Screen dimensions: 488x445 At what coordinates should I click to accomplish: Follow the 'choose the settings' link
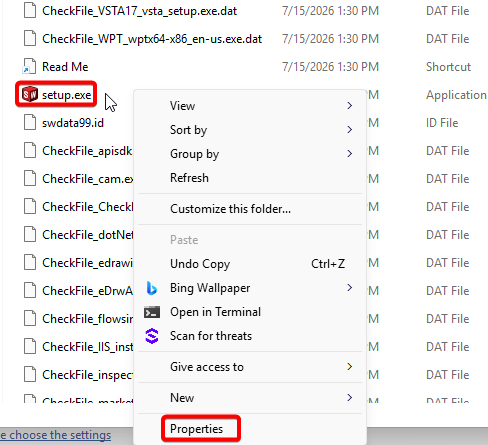pos(55,435)
